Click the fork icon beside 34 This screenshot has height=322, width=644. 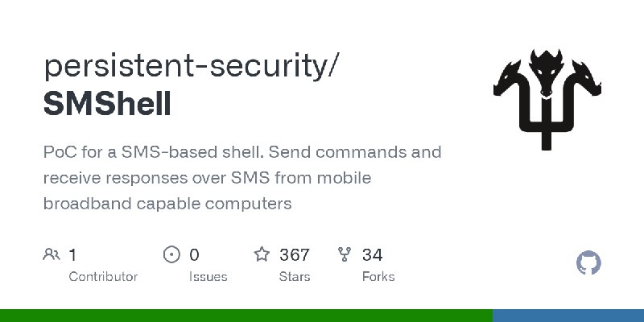(345, 254)
